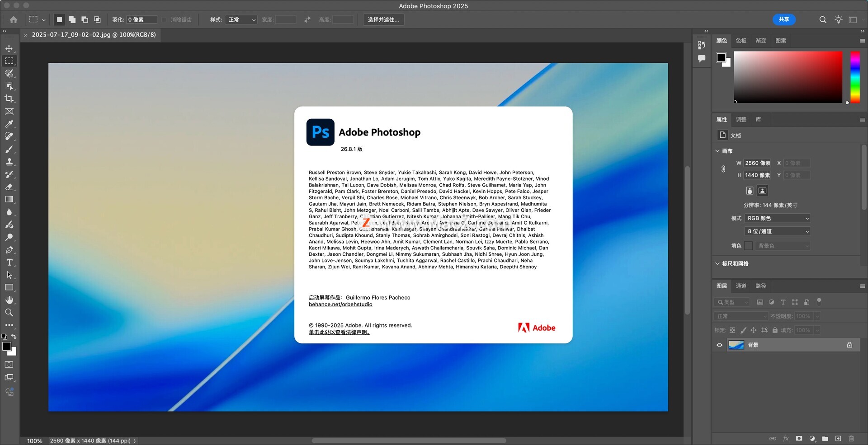Click the toolbar foreground color swatch
The image size is (868, 445).
(7, 347)
